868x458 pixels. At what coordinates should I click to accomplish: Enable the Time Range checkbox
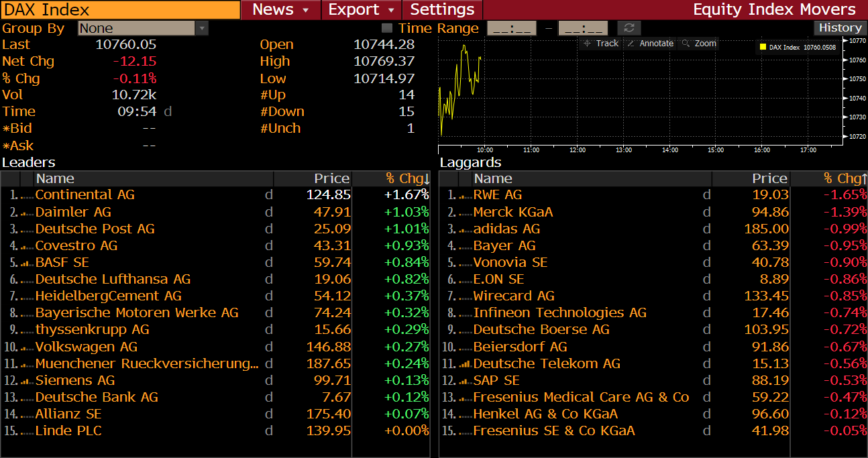387,28
